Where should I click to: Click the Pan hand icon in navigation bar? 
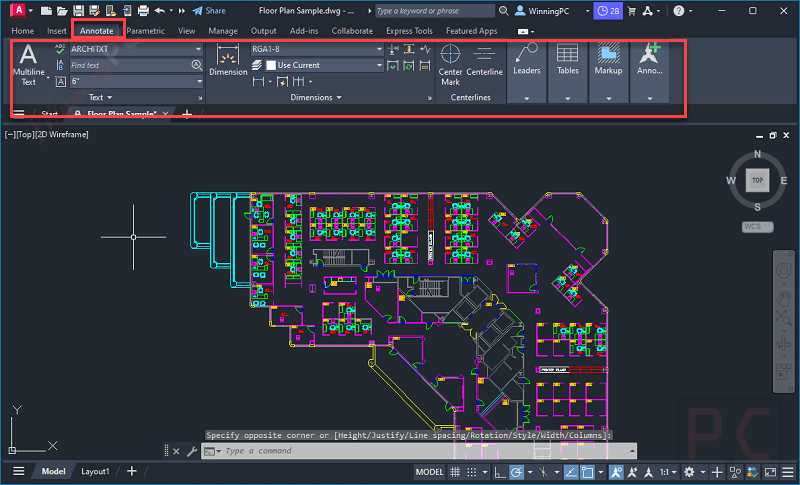(x=784, y=297)
